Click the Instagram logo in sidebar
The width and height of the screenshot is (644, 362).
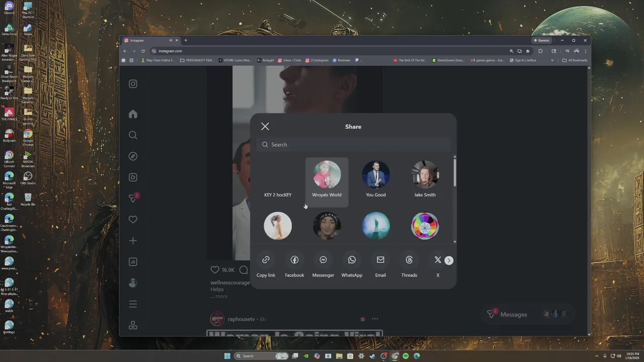coord(133,84)
